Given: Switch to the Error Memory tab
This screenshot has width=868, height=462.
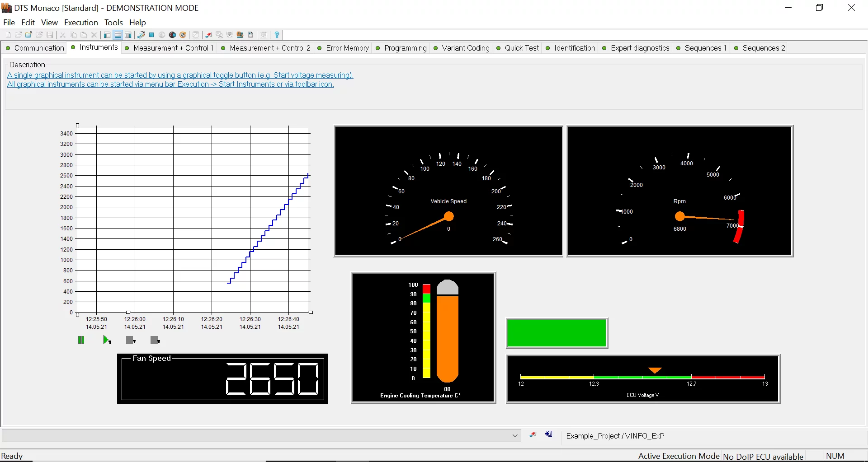Looking at the screenshot, I should [x=347, y=48].
